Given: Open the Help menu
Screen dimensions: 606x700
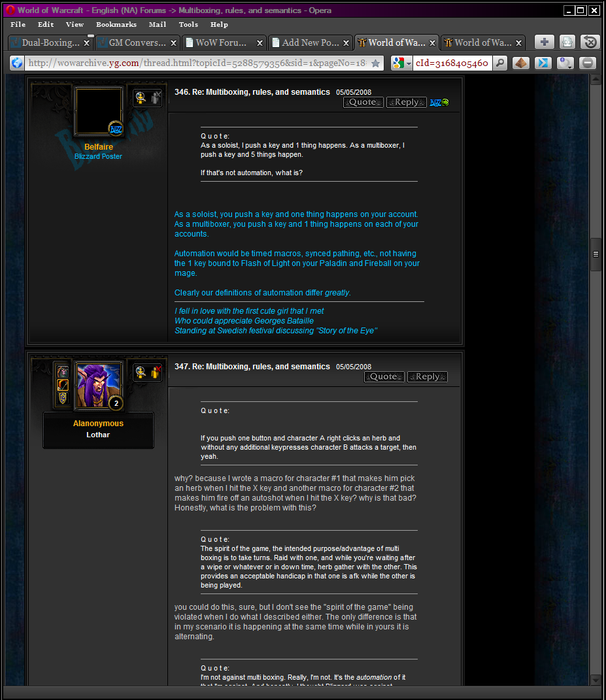Looking at the screenshot, I should coord(219,25).
